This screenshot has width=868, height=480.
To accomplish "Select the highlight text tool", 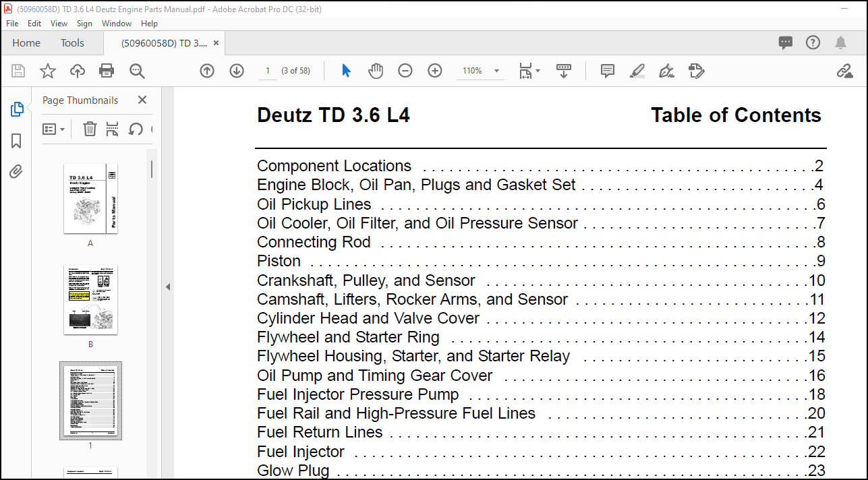I will 637,71.
